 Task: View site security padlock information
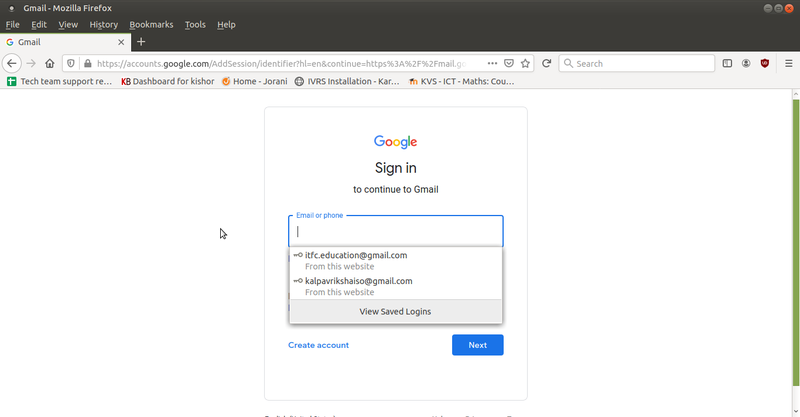[88, 64]
